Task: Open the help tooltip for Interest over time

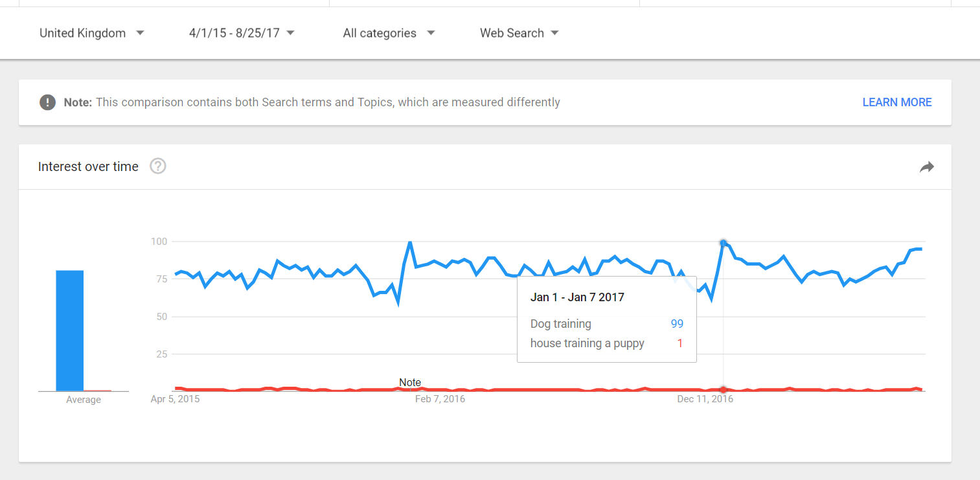Action: 157,166
